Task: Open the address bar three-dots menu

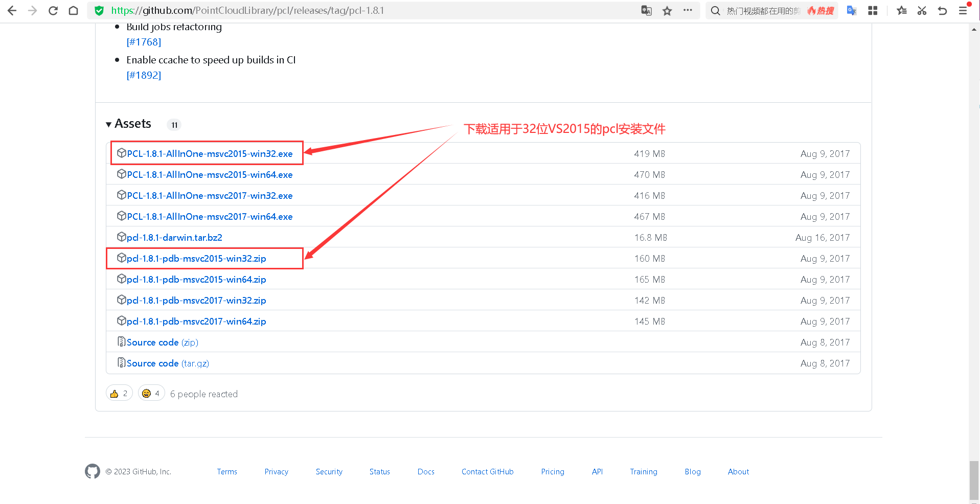Action: click(688, 10)
